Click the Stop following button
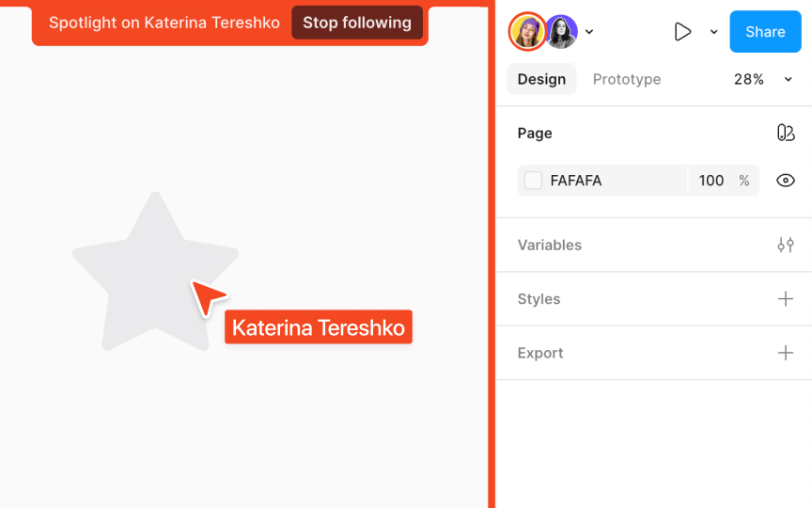The image size is (812, 508). tap(357, 23)
